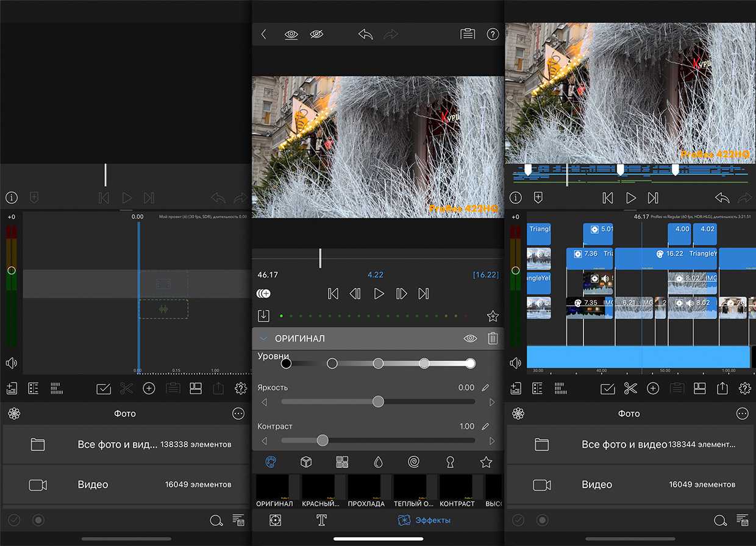Select the spiral distortion effects category
This screenshot has width=756, height=546.
click(413, 462)
